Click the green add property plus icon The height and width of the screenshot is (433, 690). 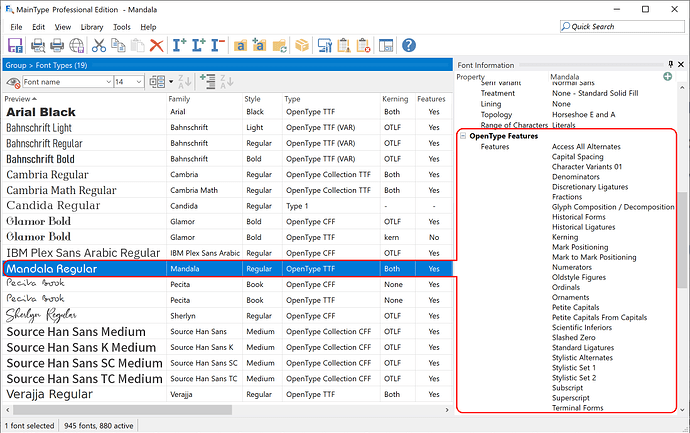[x=667, y=77]
